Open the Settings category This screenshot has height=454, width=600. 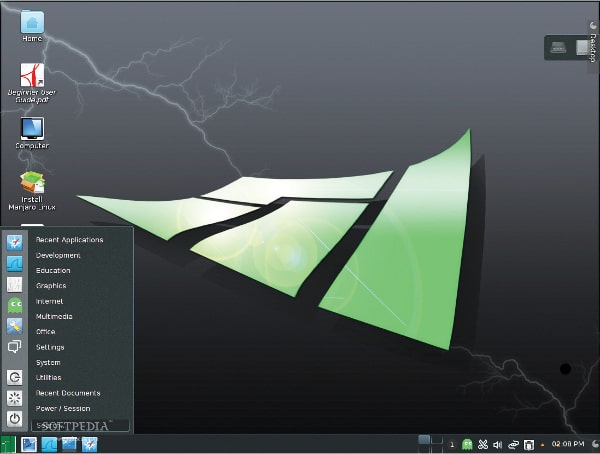50,347
